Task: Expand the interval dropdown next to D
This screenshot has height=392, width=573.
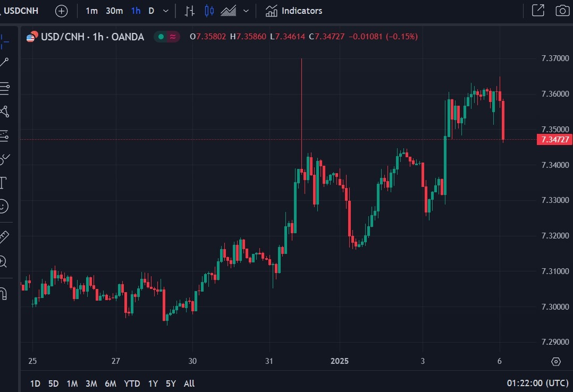Action: [165, 11]
